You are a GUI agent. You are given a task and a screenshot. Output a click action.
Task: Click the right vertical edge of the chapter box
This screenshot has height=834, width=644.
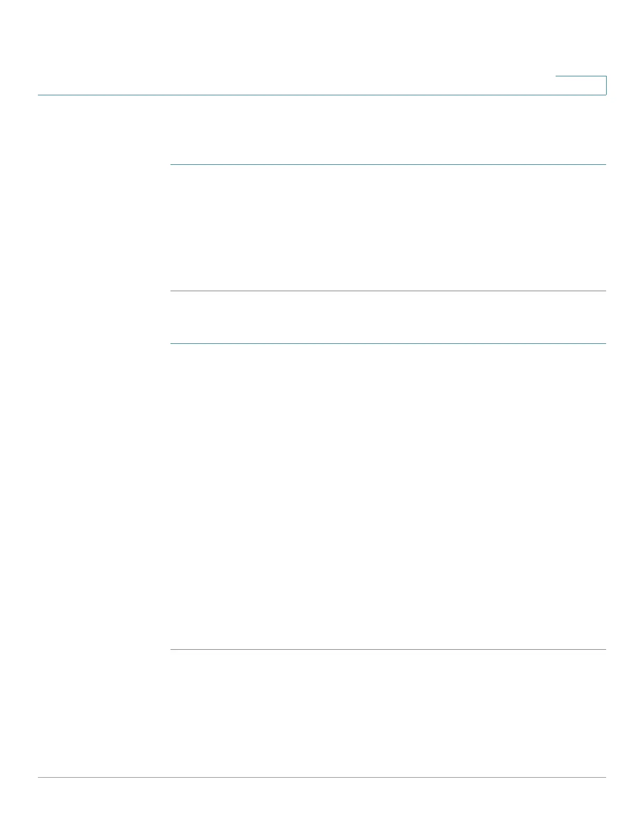coord(606,85)
